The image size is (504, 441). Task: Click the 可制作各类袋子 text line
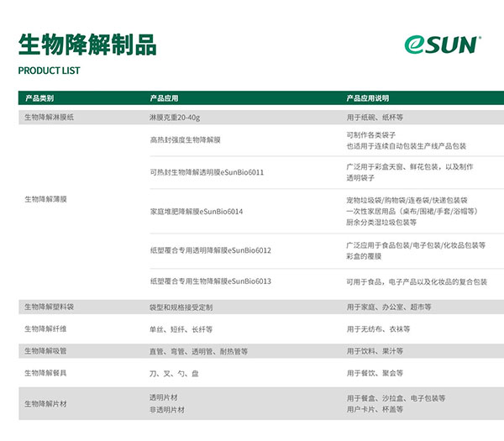click(x=371, y=135)
